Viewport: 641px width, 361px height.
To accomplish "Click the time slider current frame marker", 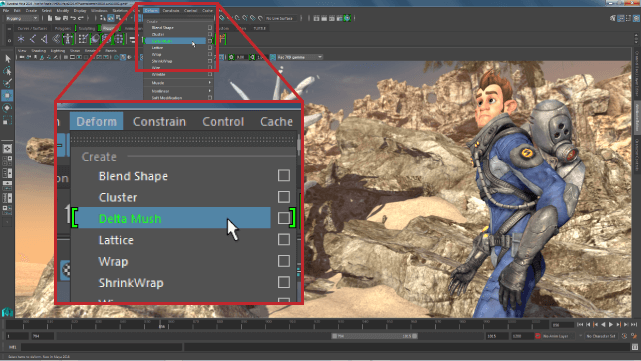I will (161, 325).
